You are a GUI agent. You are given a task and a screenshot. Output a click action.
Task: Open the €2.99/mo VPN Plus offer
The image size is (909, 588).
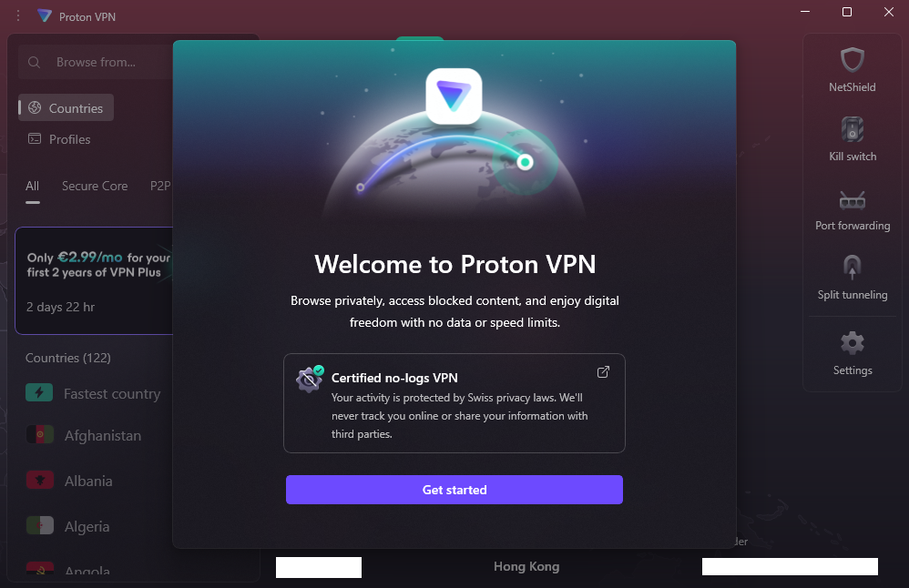pyautogui.click(x=95, y=280)
